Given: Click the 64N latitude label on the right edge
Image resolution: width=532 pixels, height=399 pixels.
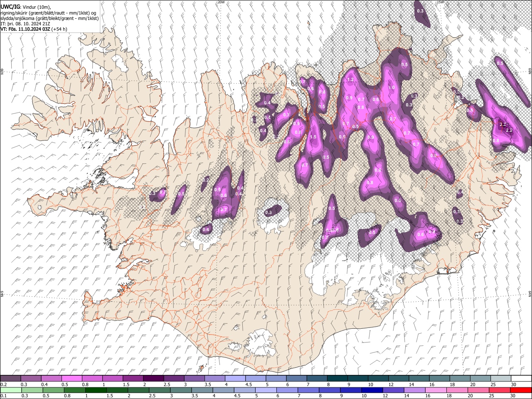Looking at the screenshot, I should coord(530,294).
